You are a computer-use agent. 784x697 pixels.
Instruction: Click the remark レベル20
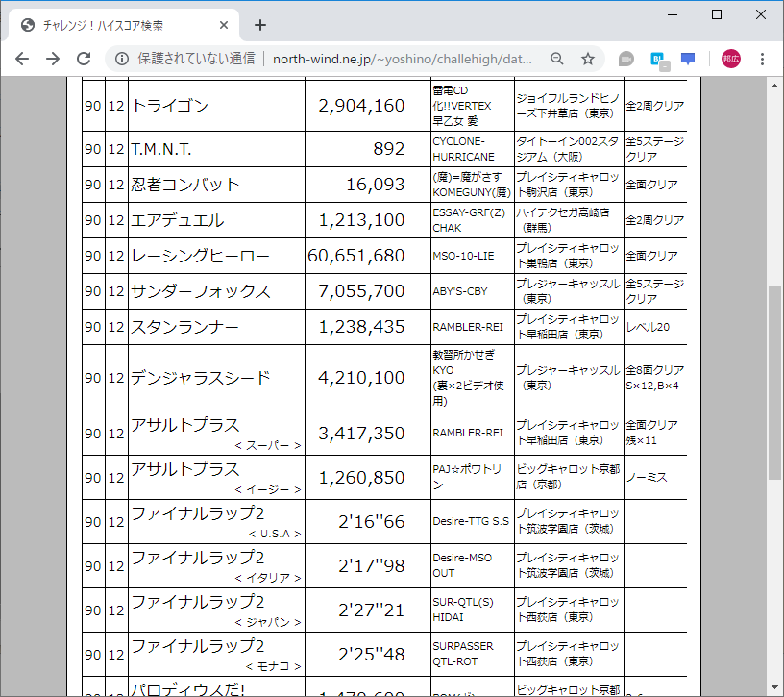(648, 327)
